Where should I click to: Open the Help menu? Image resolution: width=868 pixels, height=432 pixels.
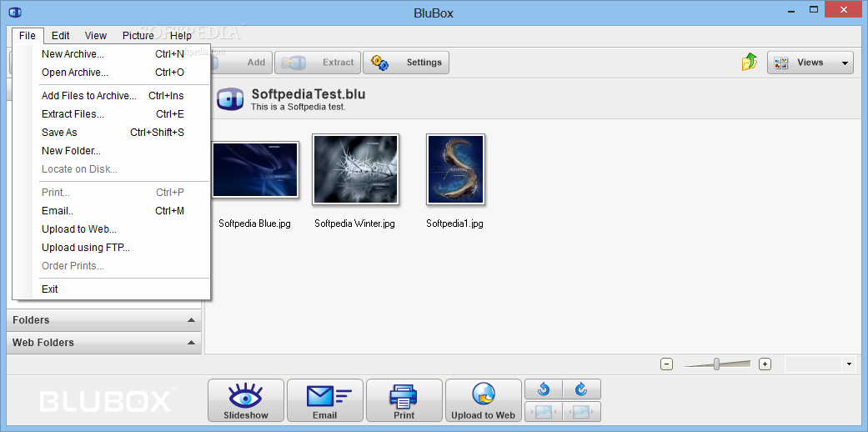tap(180, 36)
